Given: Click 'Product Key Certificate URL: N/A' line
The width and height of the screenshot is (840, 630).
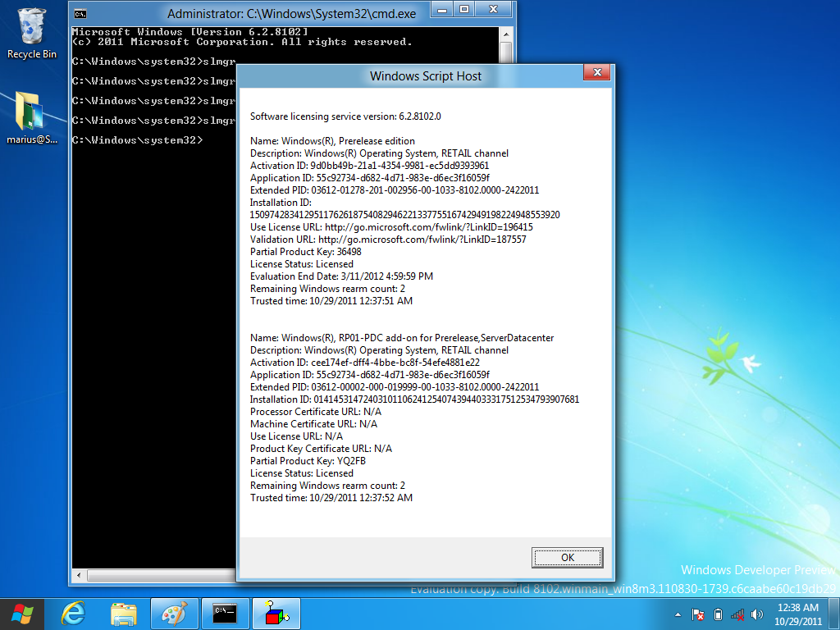Looking at the screenshot, I should click(321, 449).
